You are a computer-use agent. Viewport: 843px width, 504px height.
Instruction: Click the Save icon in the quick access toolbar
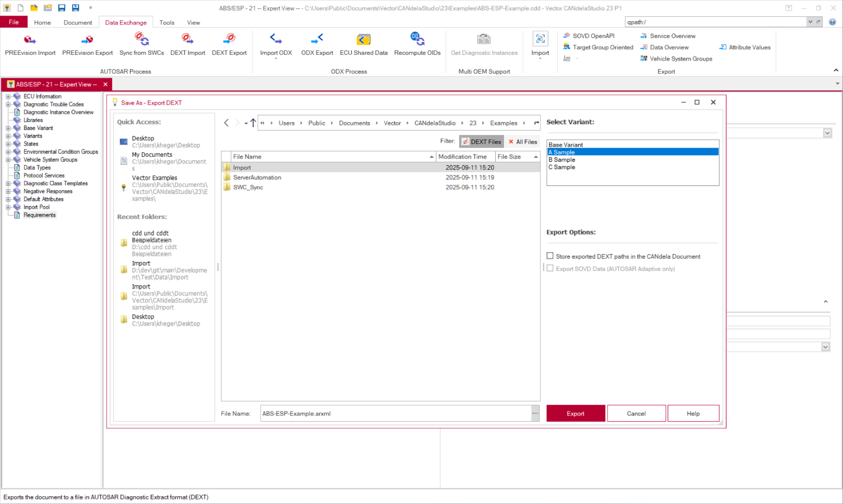(62, 8)
